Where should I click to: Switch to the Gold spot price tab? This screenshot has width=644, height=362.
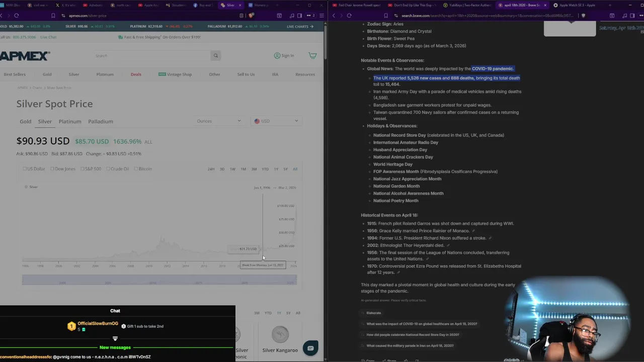click(25, 122)
